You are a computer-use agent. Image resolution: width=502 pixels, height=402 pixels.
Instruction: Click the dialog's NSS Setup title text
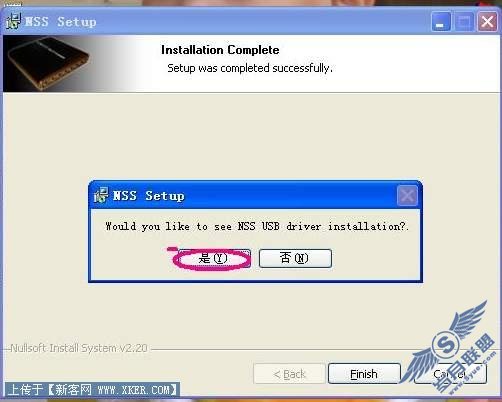(149, 196)
